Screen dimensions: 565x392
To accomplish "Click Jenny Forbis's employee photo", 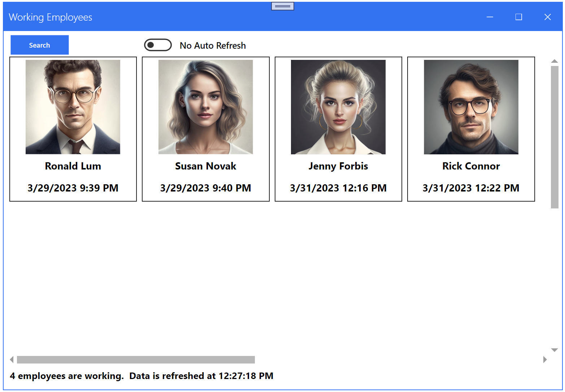I will point(338,106).
